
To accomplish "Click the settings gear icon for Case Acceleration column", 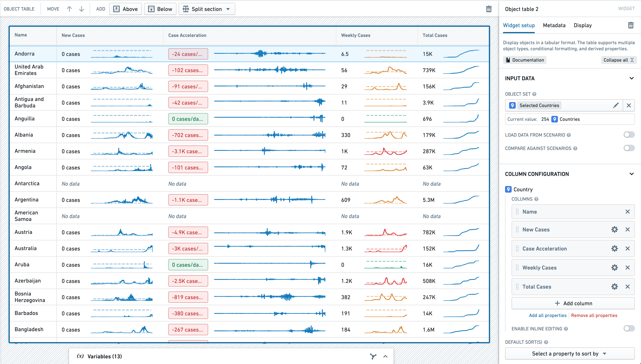I will 615,249.
